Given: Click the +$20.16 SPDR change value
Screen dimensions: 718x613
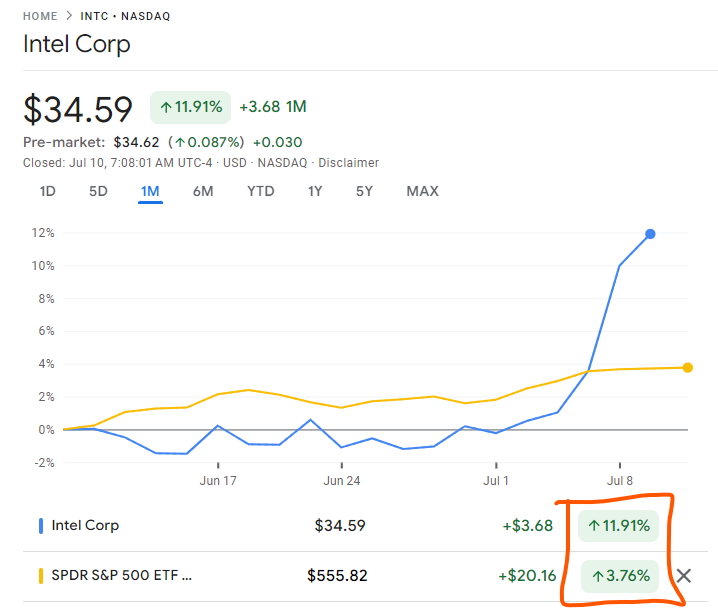Looking at the screenshot, I should coord(527,576).
